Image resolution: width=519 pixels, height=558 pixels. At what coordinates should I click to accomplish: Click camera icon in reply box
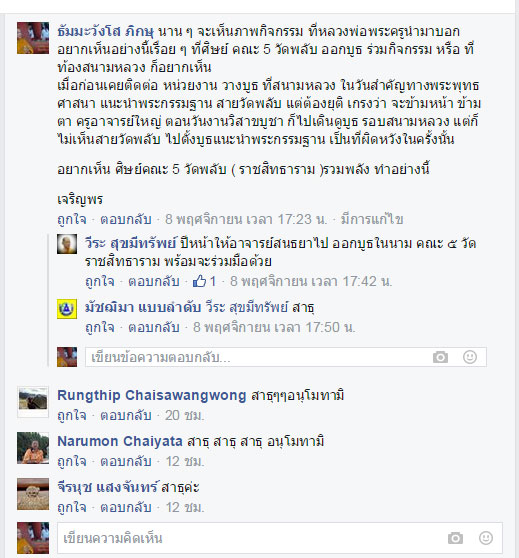(440, 357)
